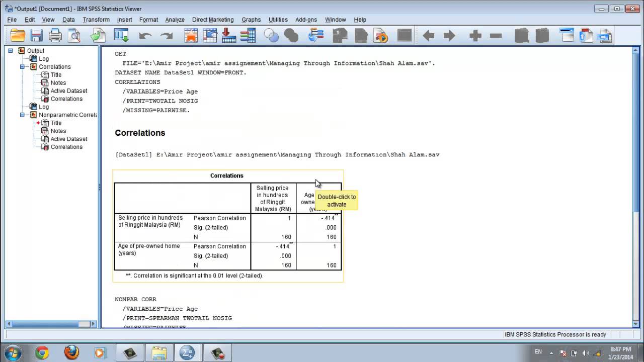The width and height of the screenshot is (644, 362).
Task: Click the Demote right-arrow toolbar icon
Action: [x=449, y=35]
